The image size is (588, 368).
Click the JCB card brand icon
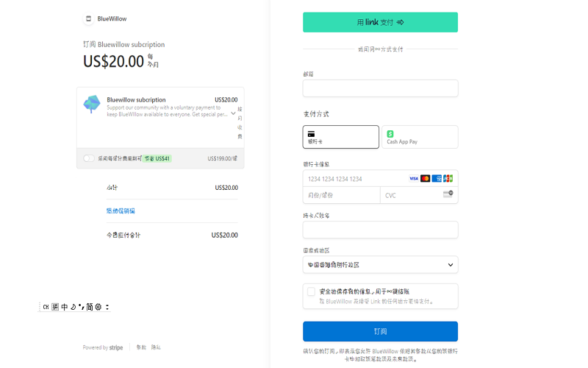pyautogui.click(x=448, y=178)
